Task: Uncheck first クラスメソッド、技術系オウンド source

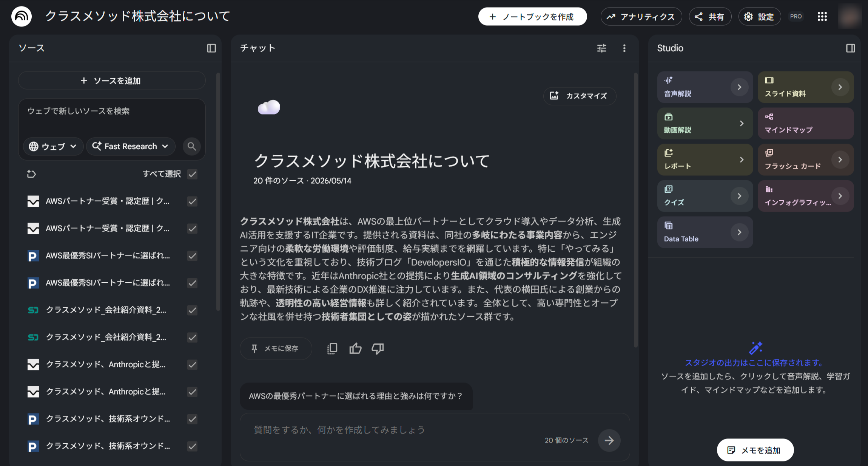Action: 193,419
